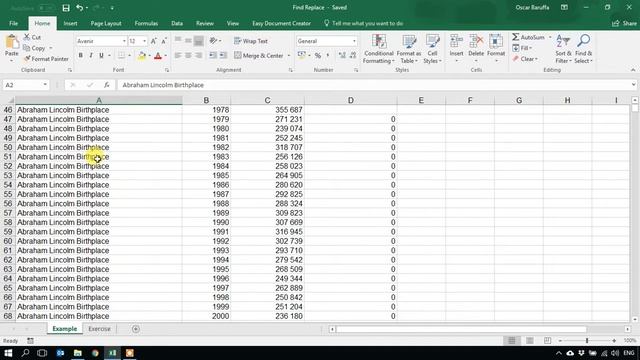Open the font color dropdown arrow

[x=166, y=56]
